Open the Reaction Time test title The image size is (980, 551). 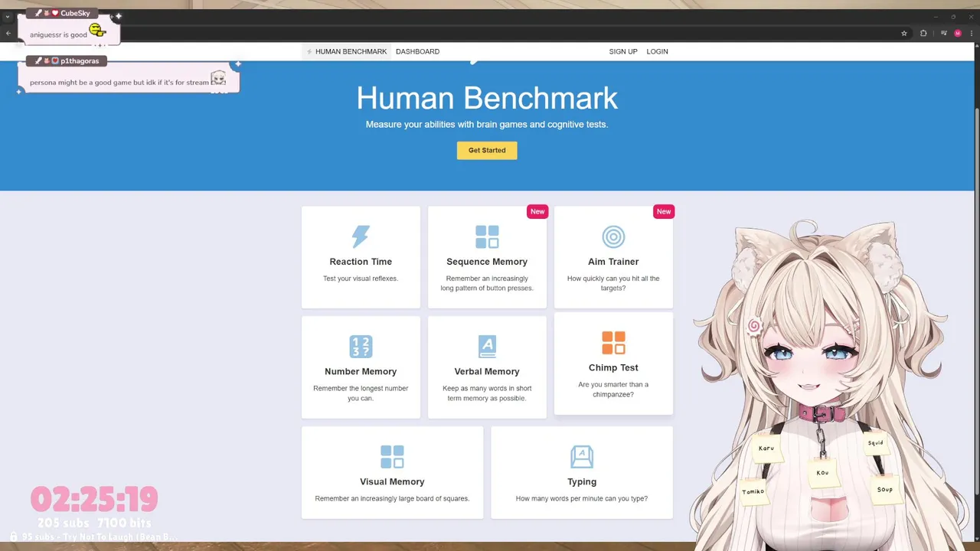pos(361,262)
